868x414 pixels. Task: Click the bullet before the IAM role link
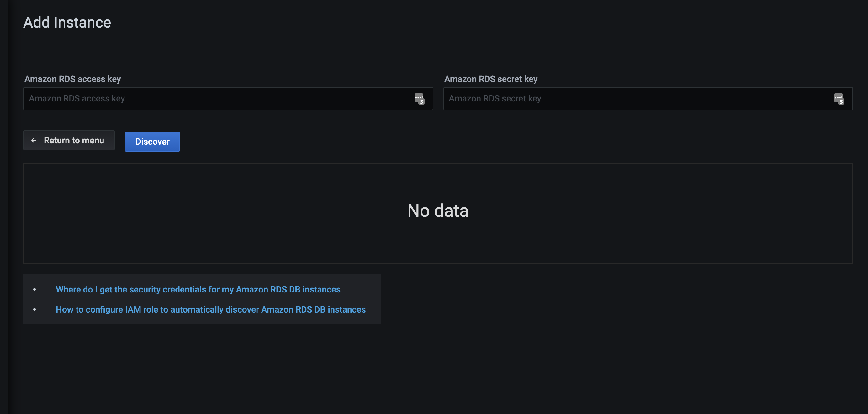click(34, 309)
